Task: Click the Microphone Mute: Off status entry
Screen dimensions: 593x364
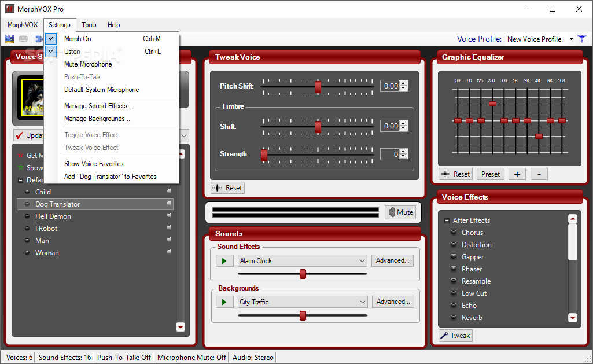Action: tap(191, 357)
